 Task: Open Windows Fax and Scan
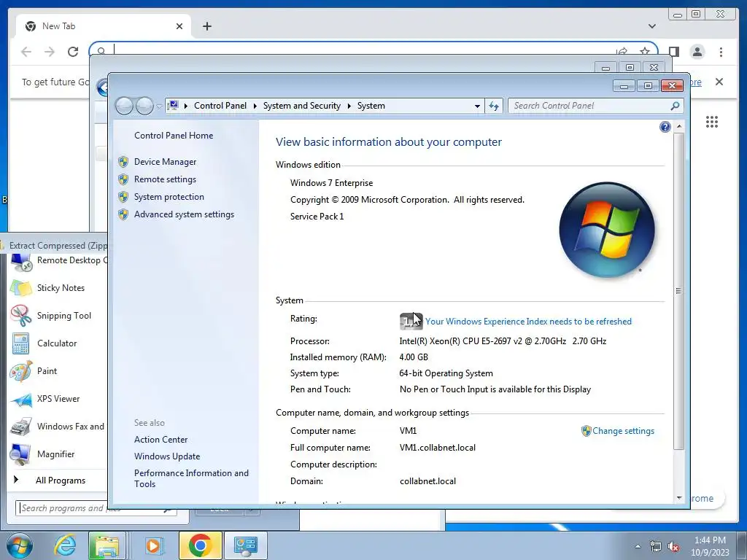pos(57,426)
